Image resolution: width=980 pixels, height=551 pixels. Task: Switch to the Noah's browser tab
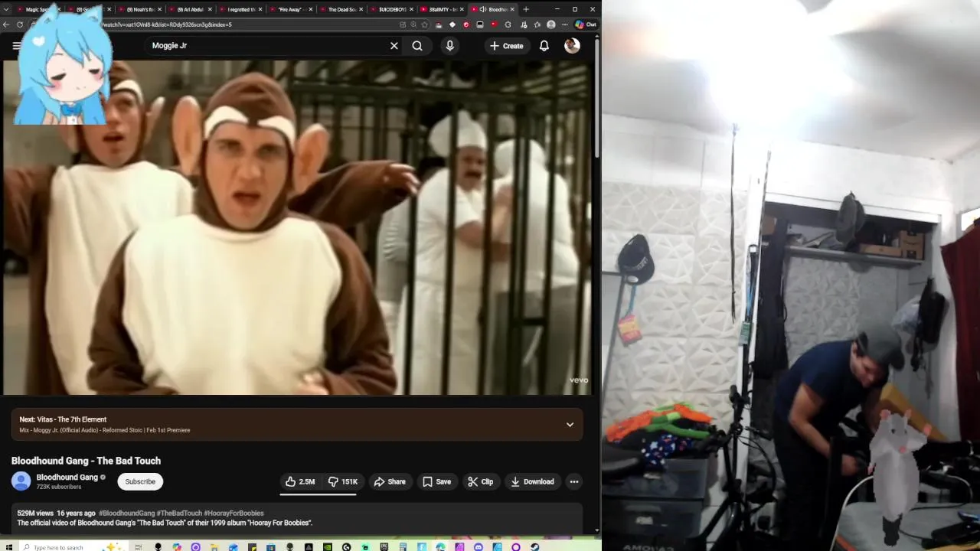point(140,9)
